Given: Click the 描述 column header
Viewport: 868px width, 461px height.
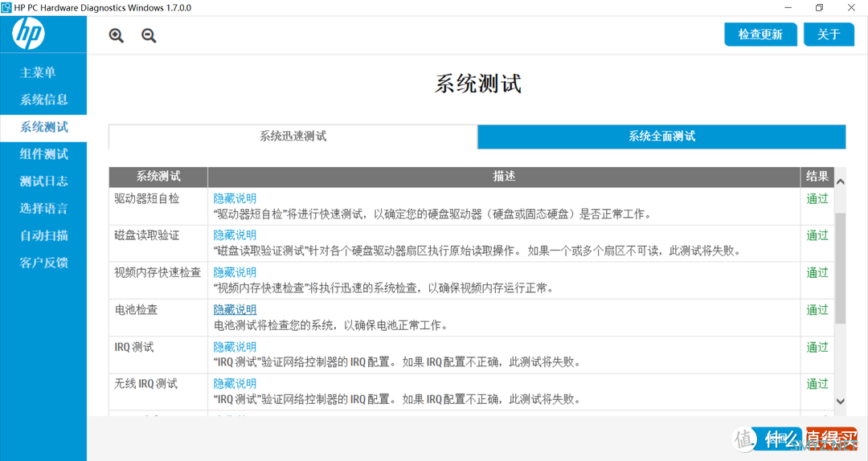Looking at the screenshot, I should (x=504, y=177).
